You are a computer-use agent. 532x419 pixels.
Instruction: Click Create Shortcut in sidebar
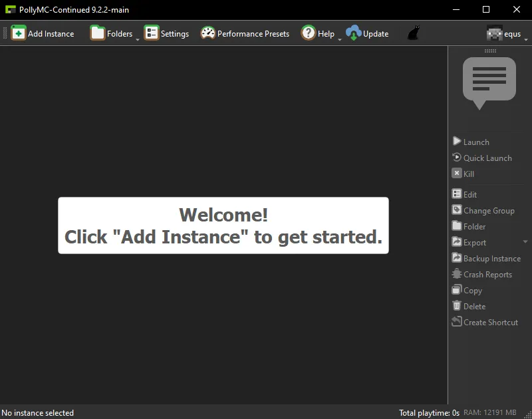485,322
